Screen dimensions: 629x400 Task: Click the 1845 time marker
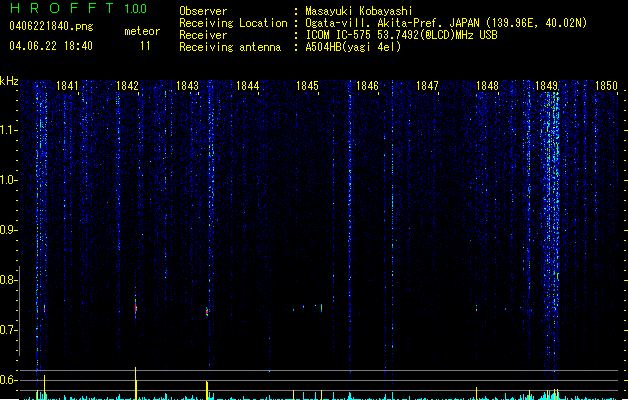[307, 86]
